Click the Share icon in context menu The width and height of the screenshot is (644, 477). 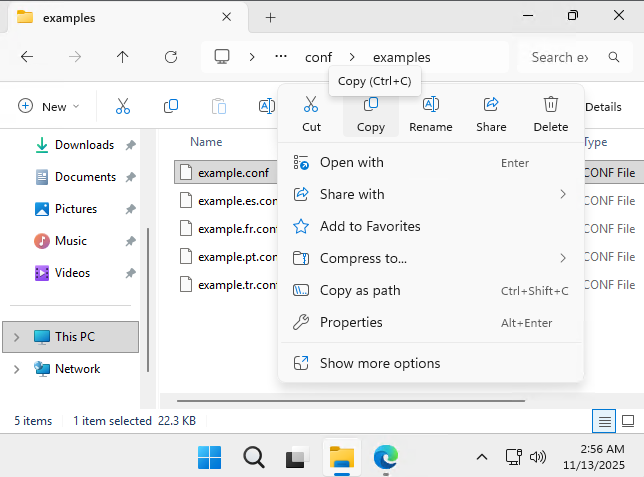491,105
